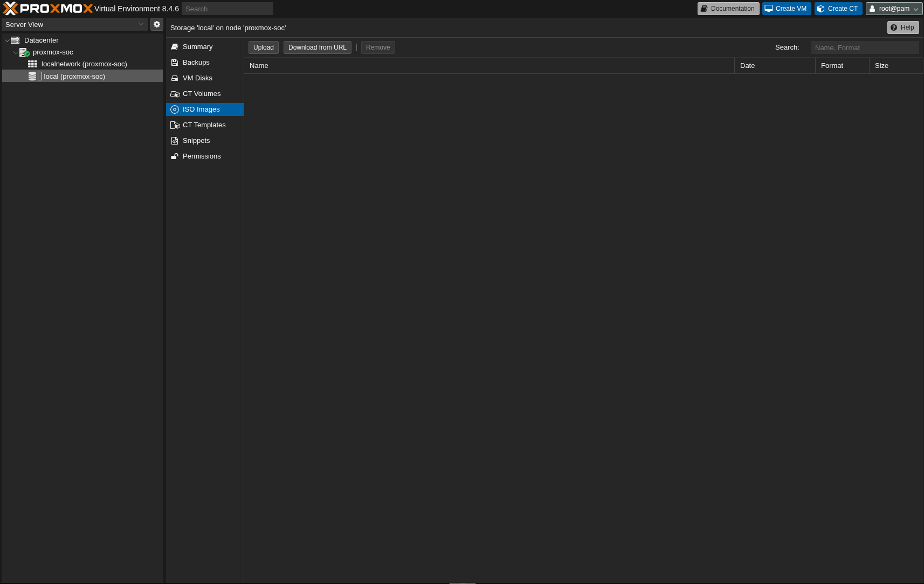
Task: Click the gear settings icon beside Server View
Action: pyautogui.click(x=157, y=24)
